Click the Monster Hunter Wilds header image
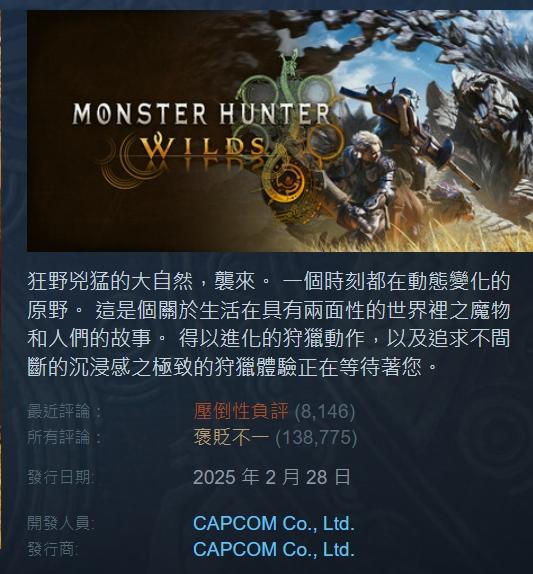 280,131
